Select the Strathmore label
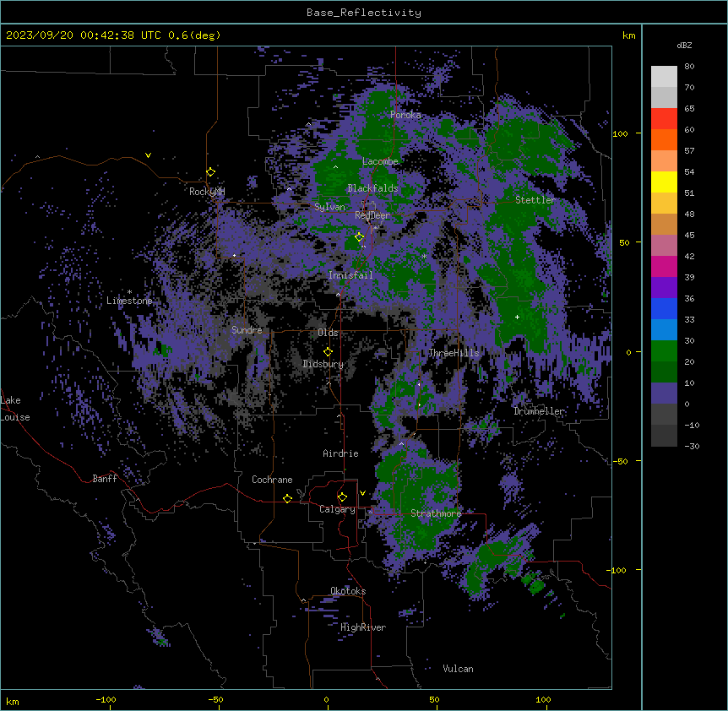 click(x=436, y=513)
